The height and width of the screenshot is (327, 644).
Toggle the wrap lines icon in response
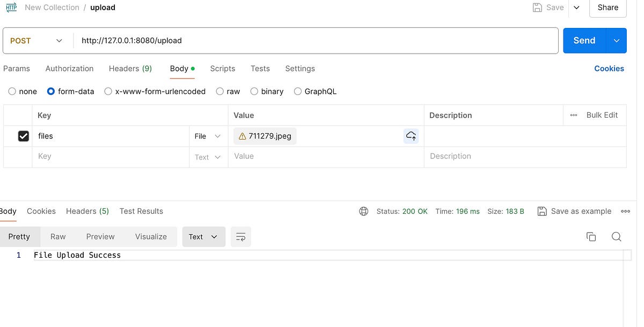point(241,237)
